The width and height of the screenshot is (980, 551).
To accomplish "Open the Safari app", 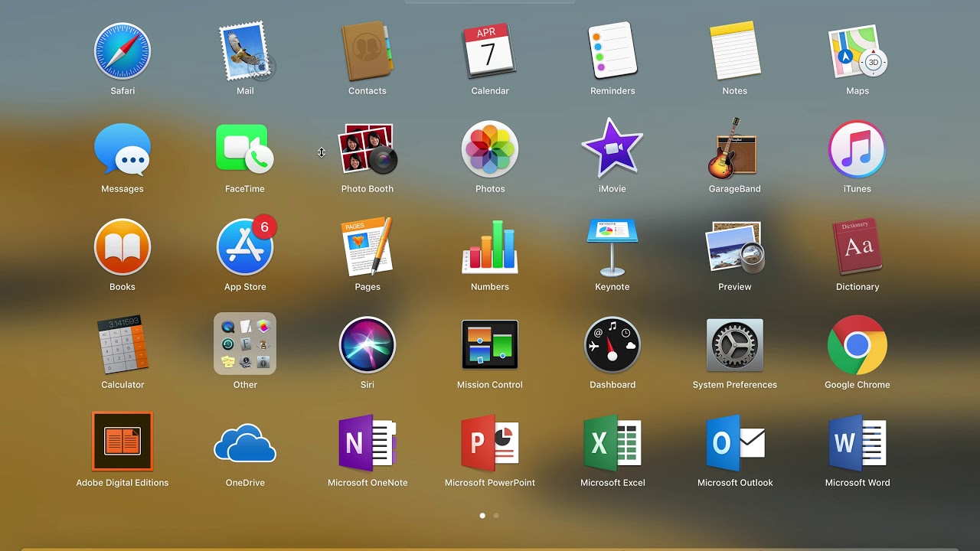I will (x=122, y=51).
